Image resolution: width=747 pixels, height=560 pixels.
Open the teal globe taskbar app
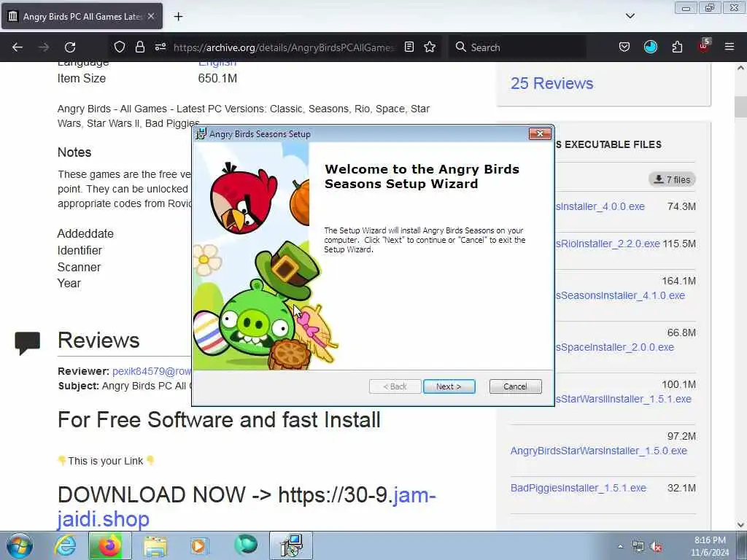pos(246,545)
